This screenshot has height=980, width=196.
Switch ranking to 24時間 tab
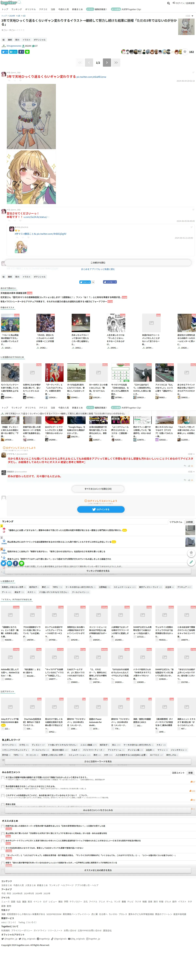[189, 522]
